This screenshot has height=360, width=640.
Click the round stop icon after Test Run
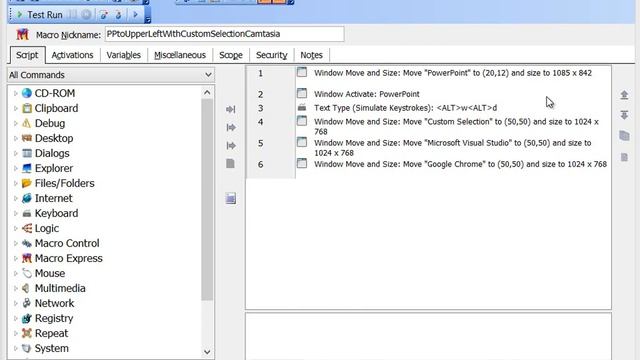click(x=86, y=15)
